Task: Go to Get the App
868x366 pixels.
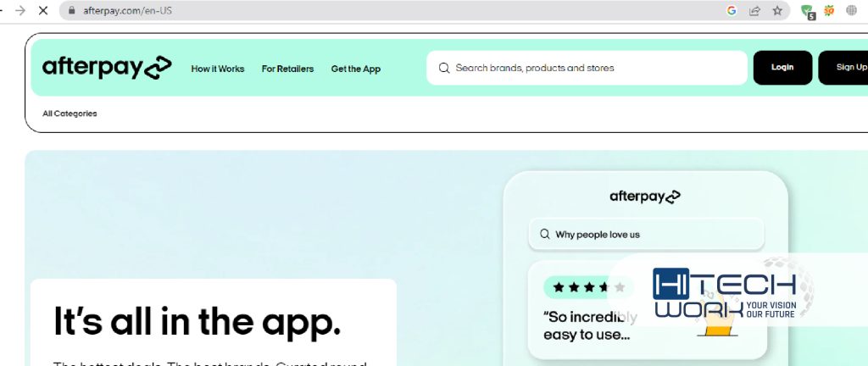Action: coord(355,69)
